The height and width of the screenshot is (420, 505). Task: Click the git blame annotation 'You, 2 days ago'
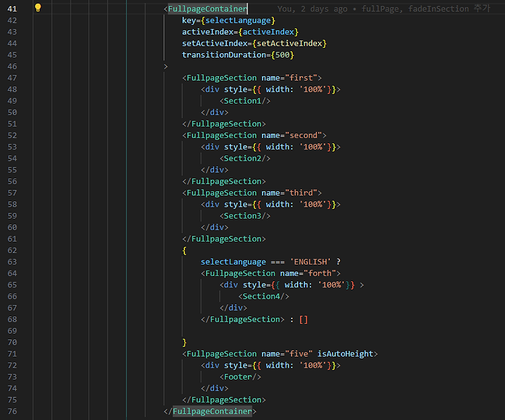point(312,9)
